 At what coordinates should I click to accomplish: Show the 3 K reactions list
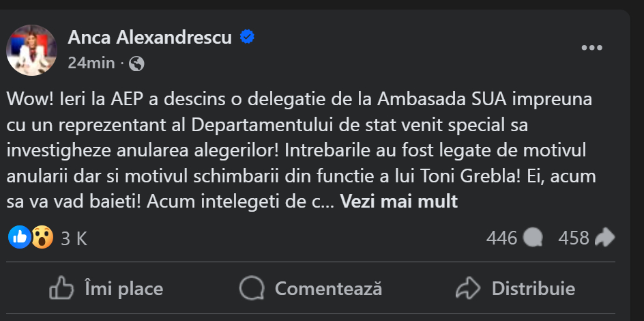coord(74,238)
